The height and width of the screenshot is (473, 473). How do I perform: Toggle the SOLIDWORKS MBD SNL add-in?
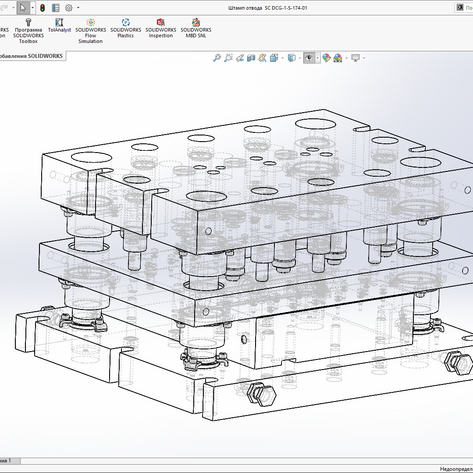tap(196, 28)
